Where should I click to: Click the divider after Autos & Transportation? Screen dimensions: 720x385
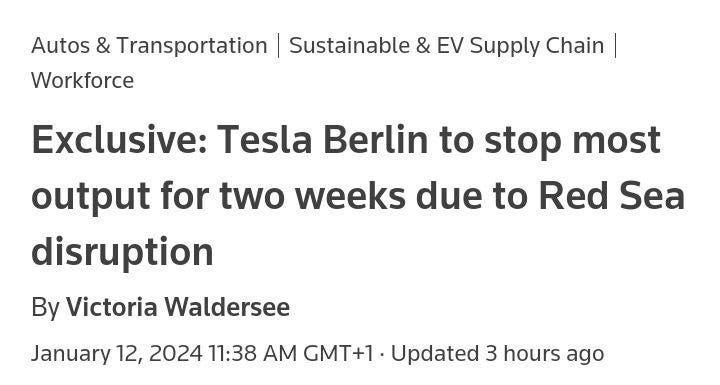pyautogui.click(x=278, y=46)
